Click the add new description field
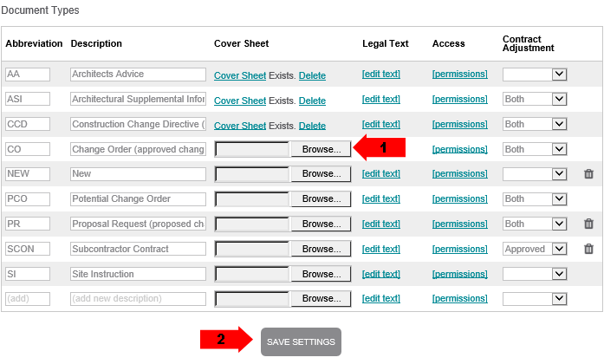 click(x=138, y=298)
